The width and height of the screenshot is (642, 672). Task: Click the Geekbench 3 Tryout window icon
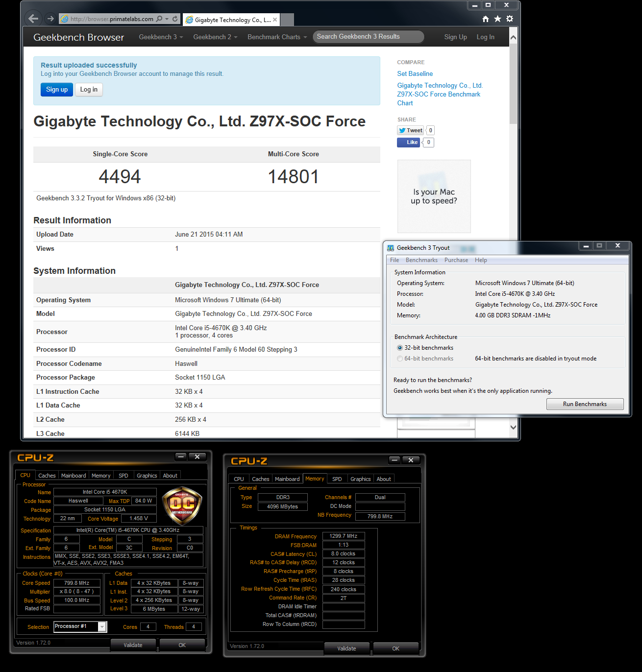(x=391, y=248)
